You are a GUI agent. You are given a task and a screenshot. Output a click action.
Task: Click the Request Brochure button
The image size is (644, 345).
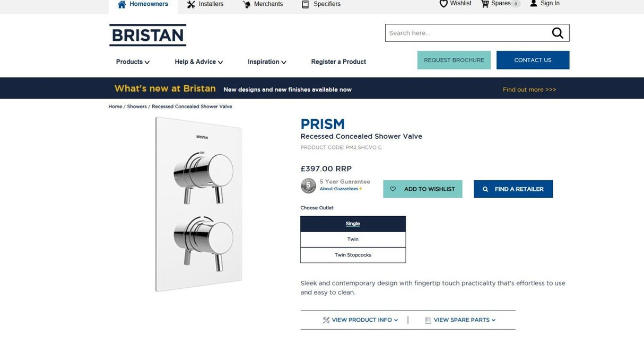[454, 60]
